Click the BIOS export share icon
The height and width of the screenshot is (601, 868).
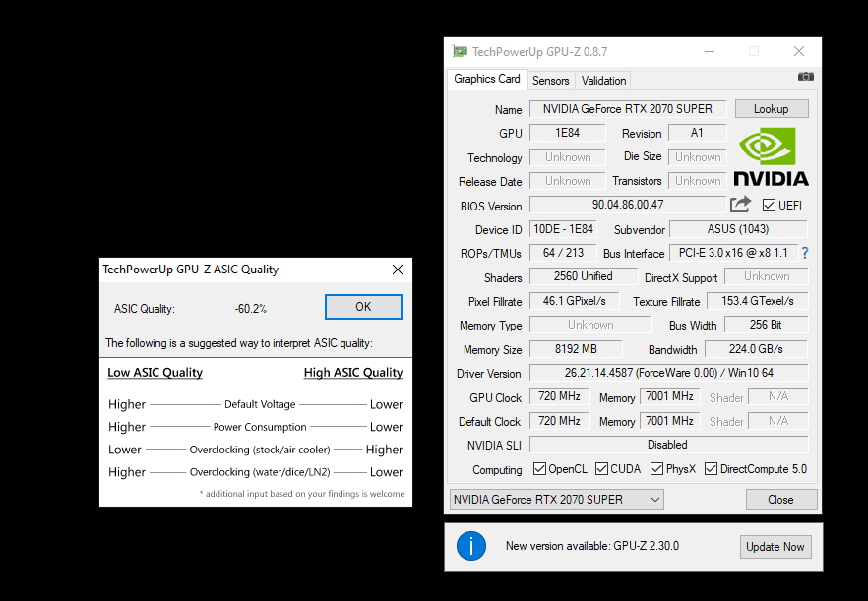[740, 205]
